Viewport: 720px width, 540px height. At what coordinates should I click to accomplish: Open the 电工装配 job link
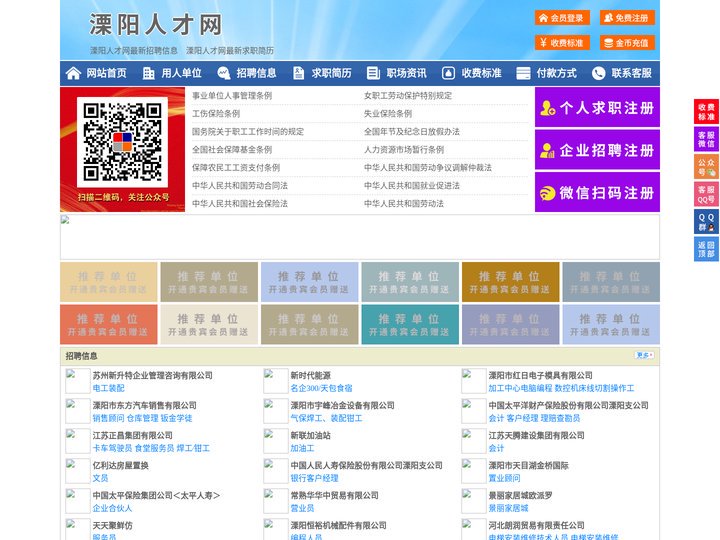[108, 388]
